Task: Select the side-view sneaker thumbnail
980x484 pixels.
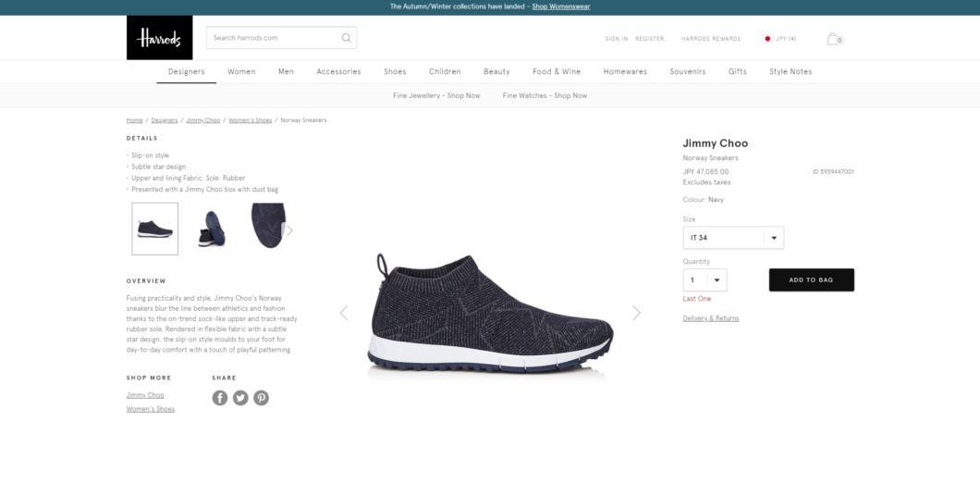Action: pos(155,229)
